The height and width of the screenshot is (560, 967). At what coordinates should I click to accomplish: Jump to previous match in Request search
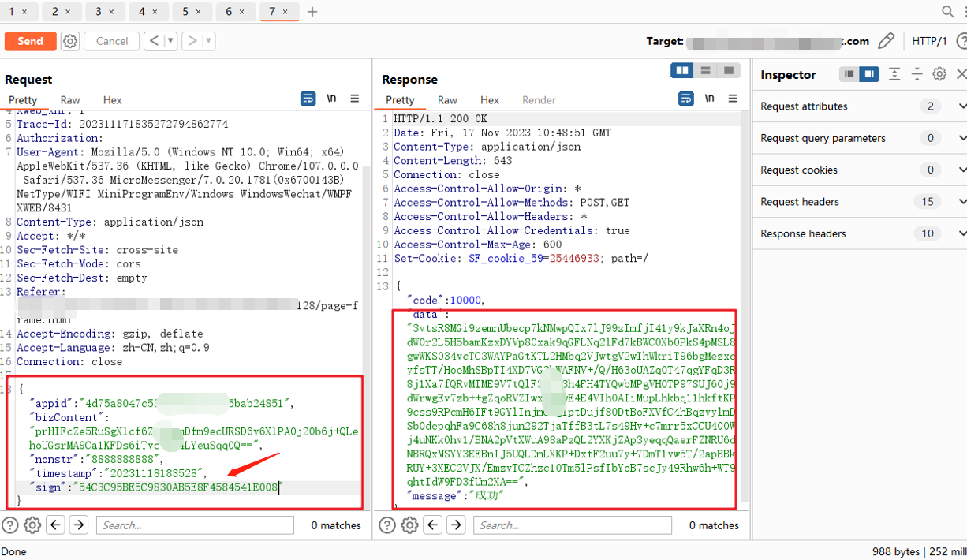[55, 525]
